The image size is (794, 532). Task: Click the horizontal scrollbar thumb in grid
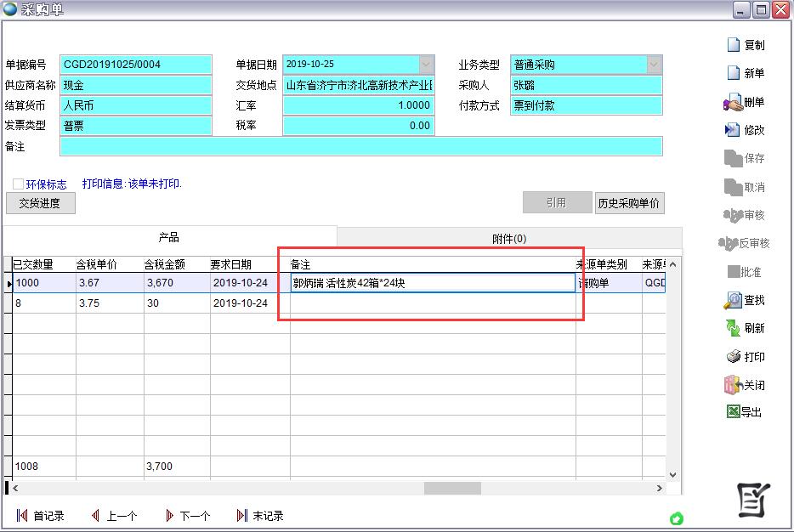point(452,488)
